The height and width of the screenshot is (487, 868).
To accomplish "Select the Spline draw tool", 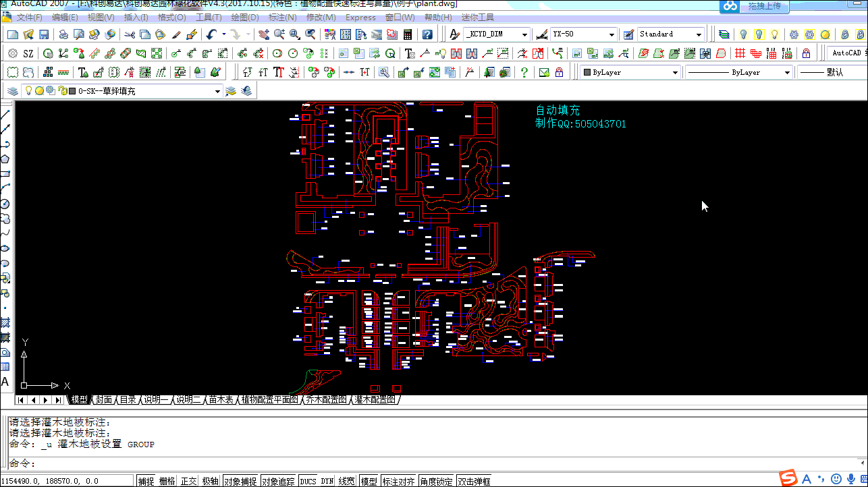I will pyautogui.click(x=5, y=233).
